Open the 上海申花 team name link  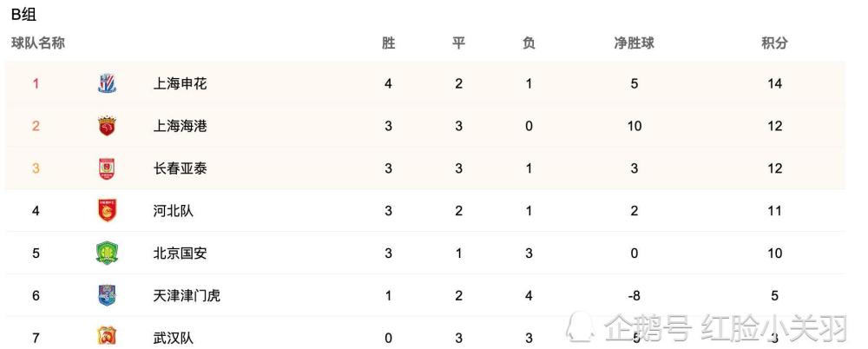(x=180, y=84)
